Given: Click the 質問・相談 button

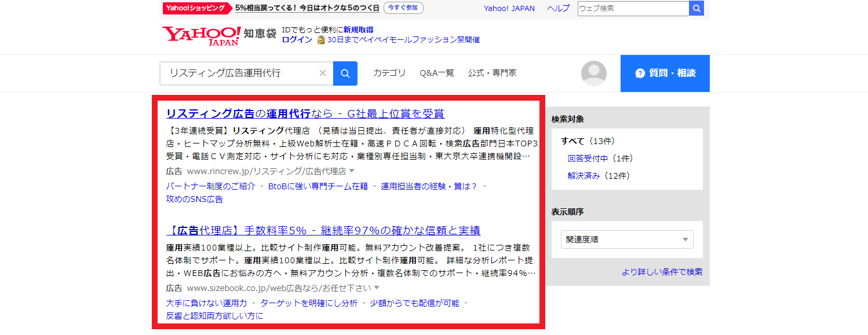Looking at the screenshot, I should (x=665, y=73).
